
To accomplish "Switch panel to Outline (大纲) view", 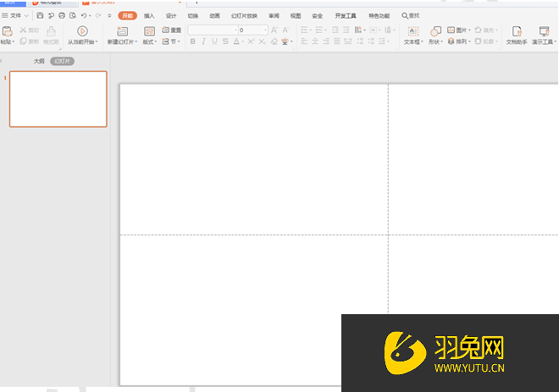I will [x=39, y=61].
